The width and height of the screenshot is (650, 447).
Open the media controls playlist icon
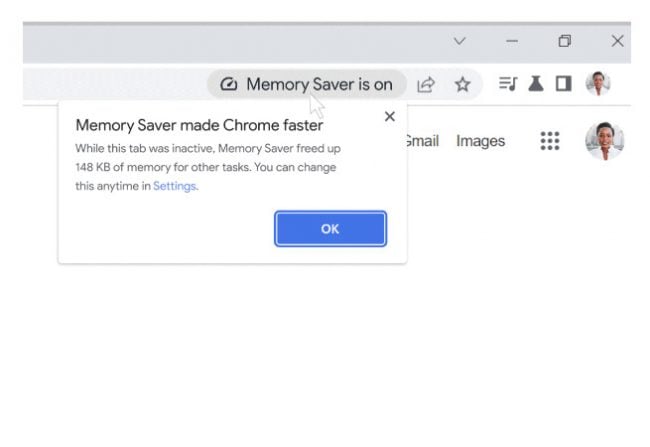pyautogui.click(x=508, y=84)
